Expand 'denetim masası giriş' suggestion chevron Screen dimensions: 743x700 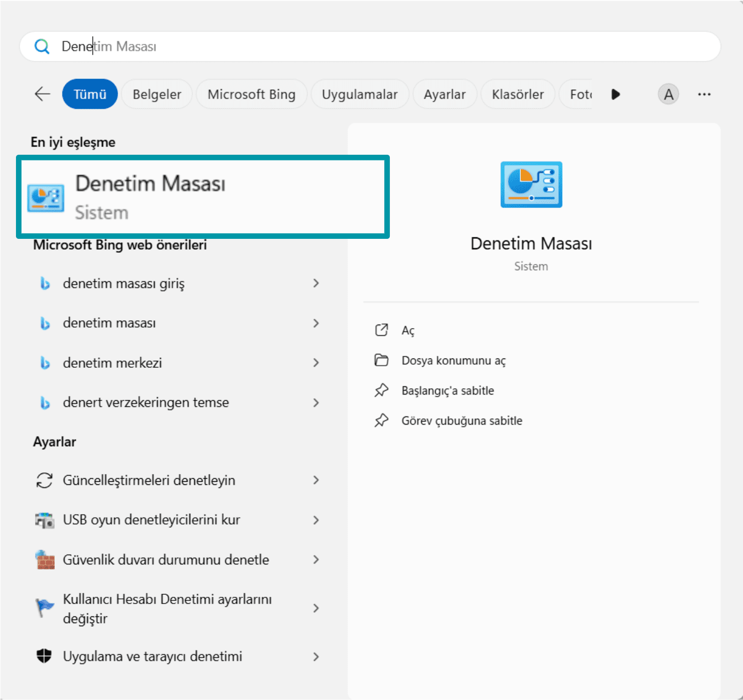point(316,283)
